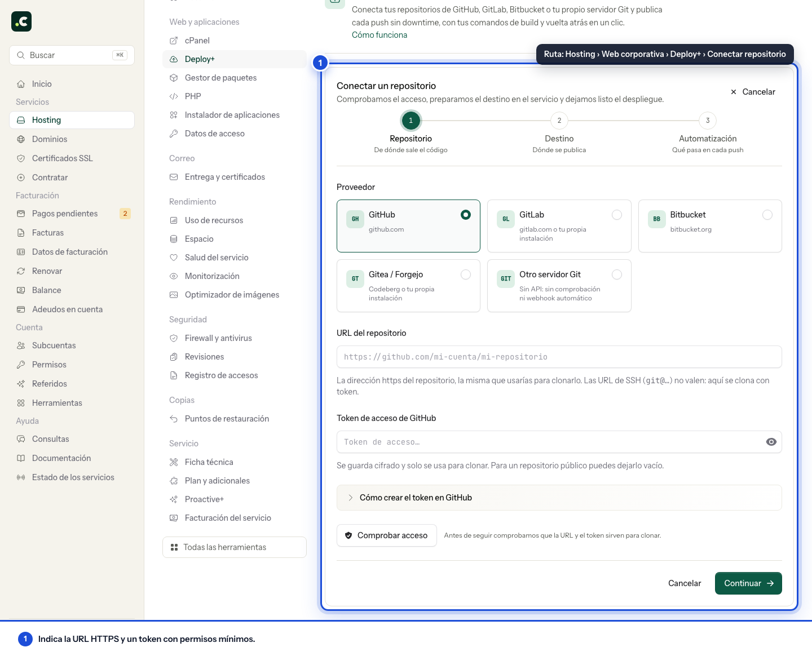Select the Gitea / Forgejo radio button
The width and height of the screenshot is (812, 656).
[466, 274]
